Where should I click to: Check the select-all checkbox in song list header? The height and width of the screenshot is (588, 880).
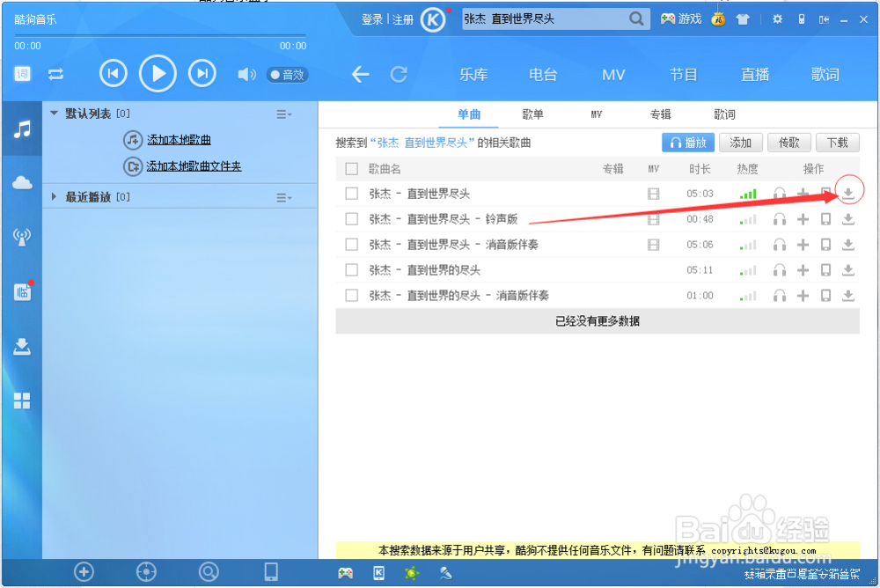coord(350,168)
